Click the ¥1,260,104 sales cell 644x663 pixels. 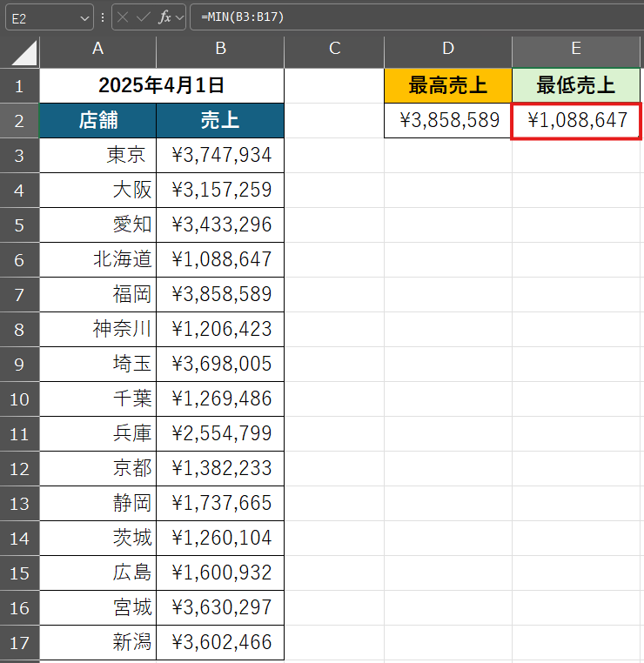tap(220, 539)
